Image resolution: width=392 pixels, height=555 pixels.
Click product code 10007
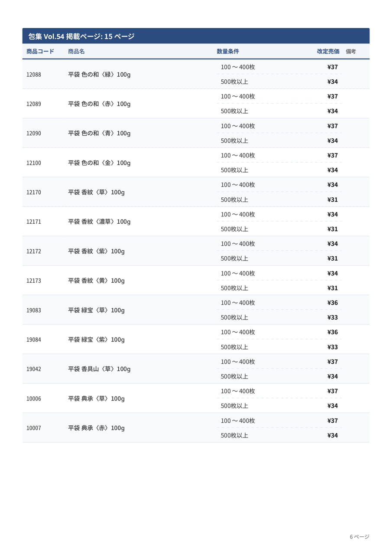[x=34, y=428]
